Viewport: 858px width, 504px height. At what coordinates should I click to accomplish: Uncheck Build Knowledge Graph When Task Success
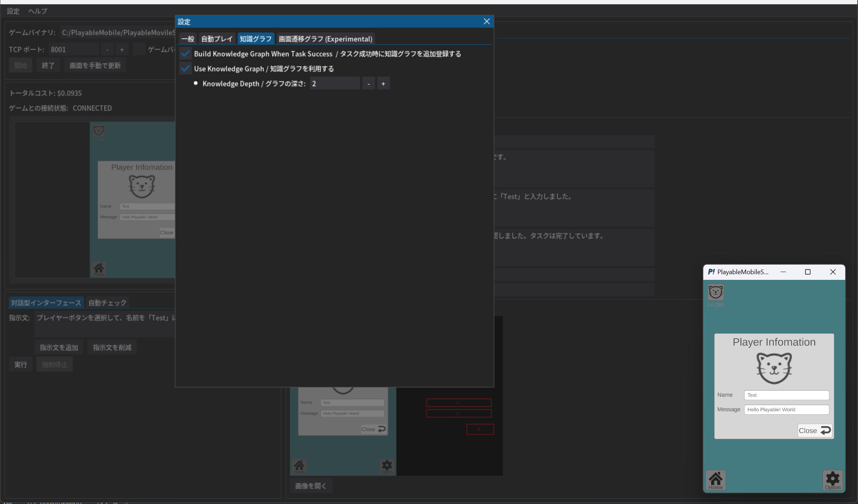(x=186, y=54)
